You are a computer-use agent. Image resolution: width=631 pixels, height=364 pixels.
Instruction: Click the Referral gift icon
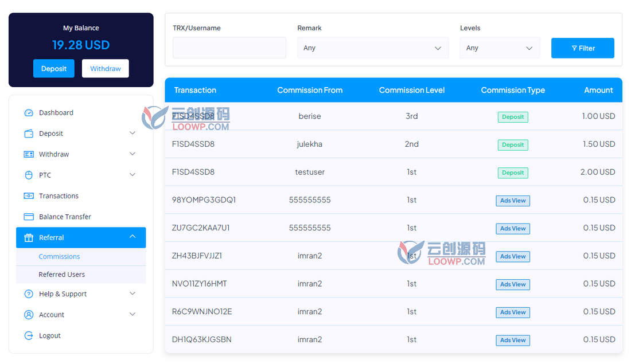[29, 238]
